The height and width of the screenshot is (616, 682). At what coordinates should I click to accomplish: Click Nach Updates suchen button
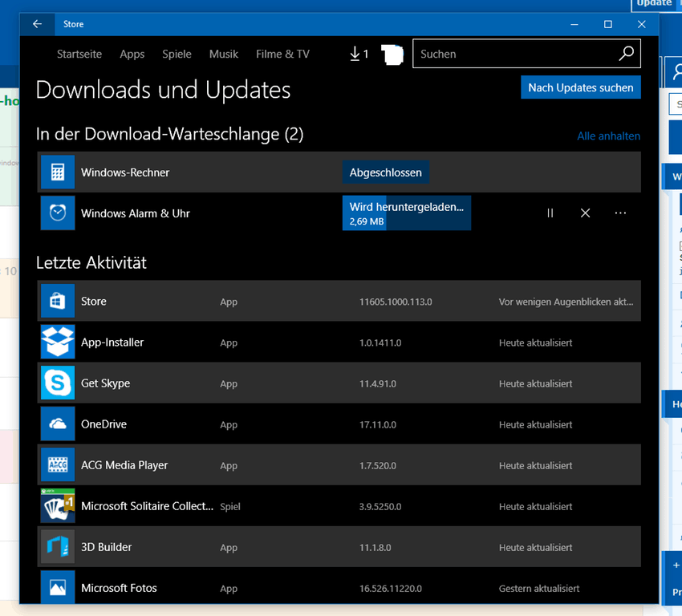click(x=581, y=87)
